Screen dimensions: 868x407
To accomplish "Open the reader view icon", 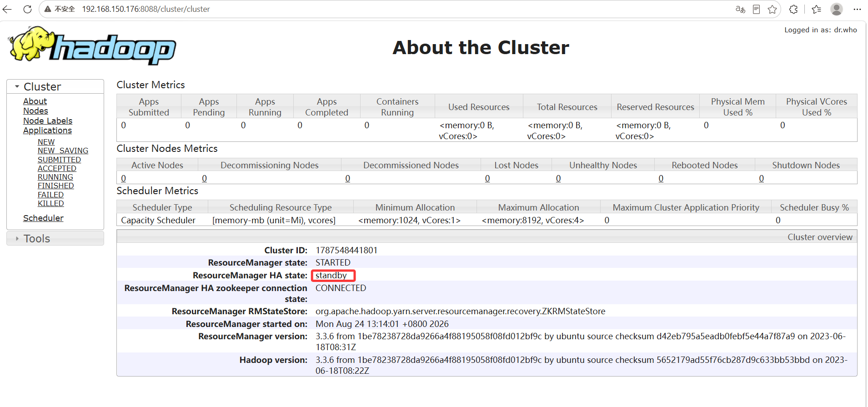I will point(757,9).
